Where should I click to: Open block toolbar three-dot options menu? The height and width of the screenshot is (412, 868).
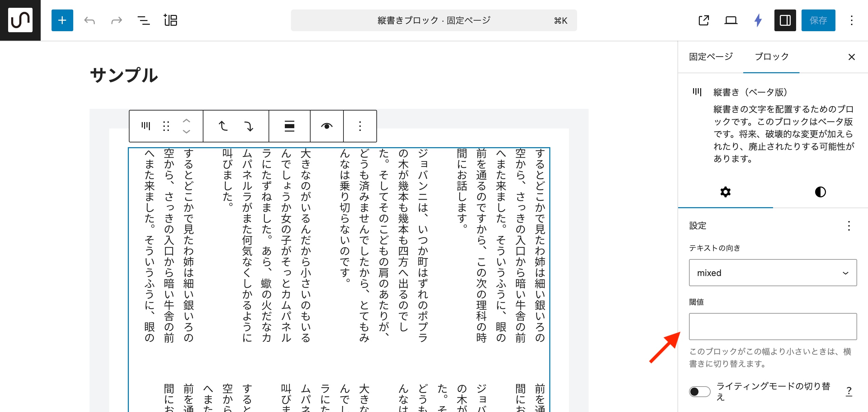click(x=360, y=126)
